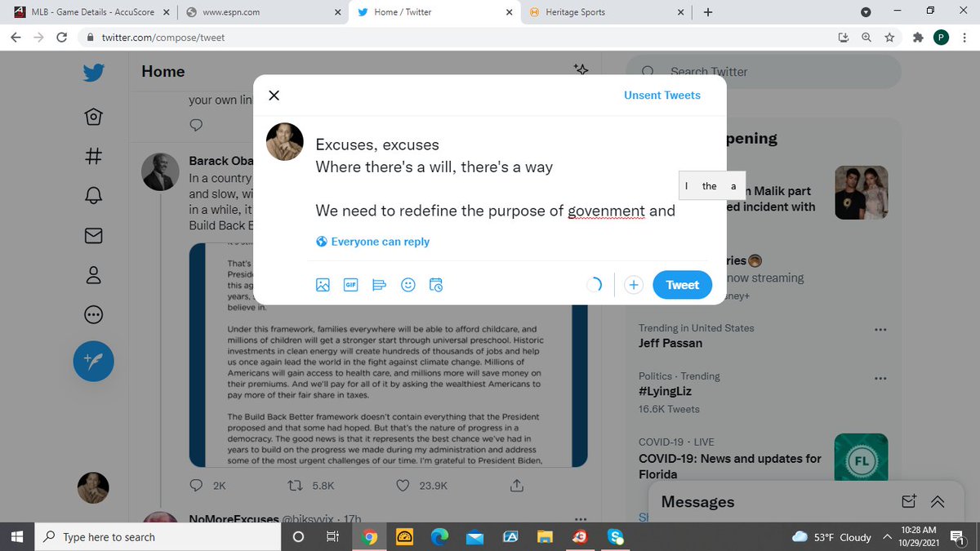
Task: Click the composer profile avatar
Action: (x=285, y=142)
